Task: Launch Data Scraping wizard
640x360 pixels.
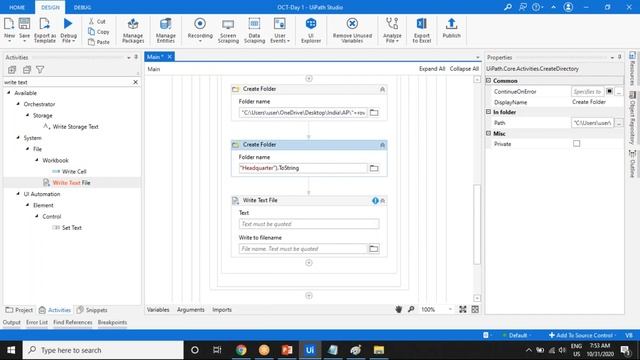Action: click(254, 30)
